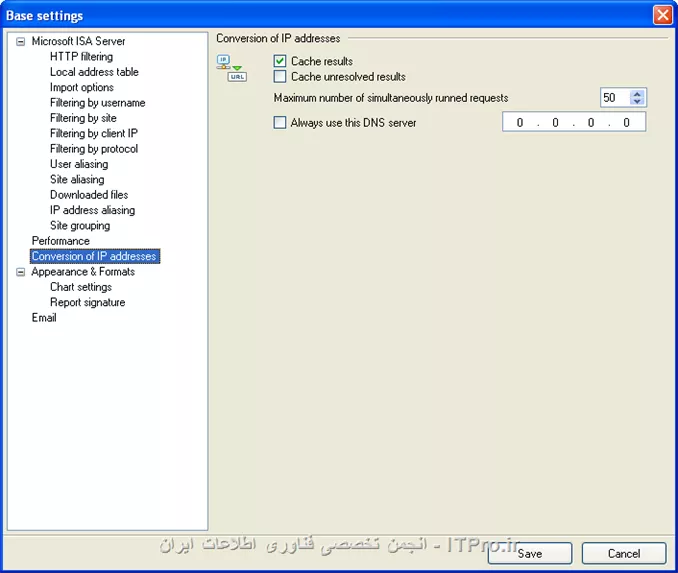Collapse the Appearance & Formats node
This screenshot has width=678, height=573.
[x=20, y=272]
